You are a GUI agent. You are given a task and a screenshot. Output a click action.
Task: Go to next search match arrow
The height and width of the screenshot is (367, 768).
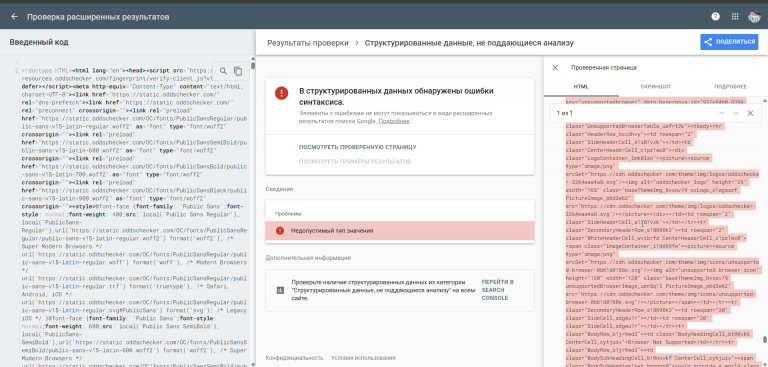point(736,113)
